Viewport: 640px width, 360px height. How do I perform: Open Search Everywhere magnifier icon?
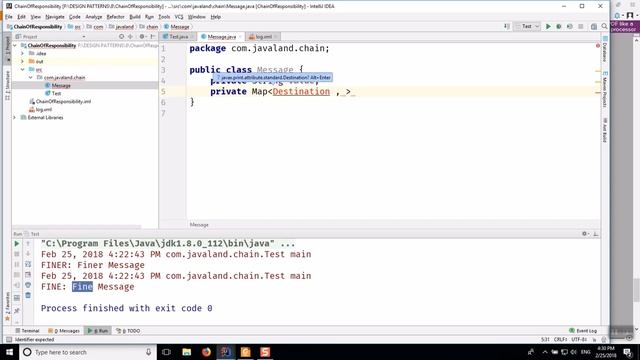point(604,27)
